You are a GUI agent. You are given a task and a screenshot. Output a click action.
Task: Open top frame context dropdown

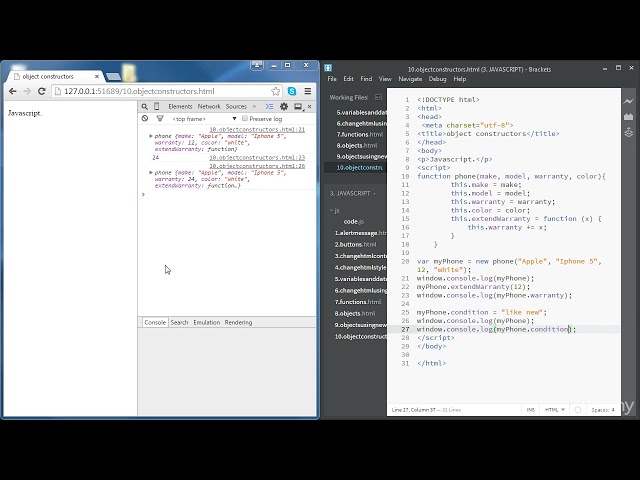204,119
